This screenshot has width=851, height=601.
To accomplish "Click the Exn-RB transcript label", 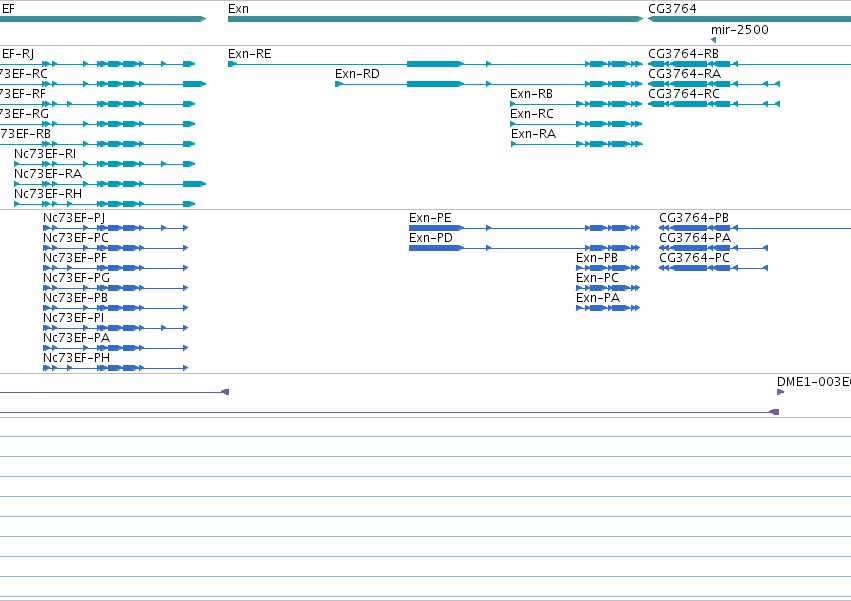I will click(531, 94).
